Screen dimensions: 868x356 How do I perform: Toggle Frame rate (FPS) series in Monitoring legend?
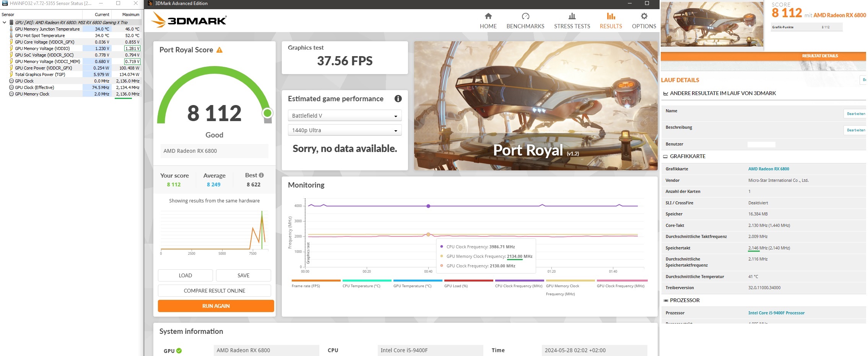tap(316, 284)
